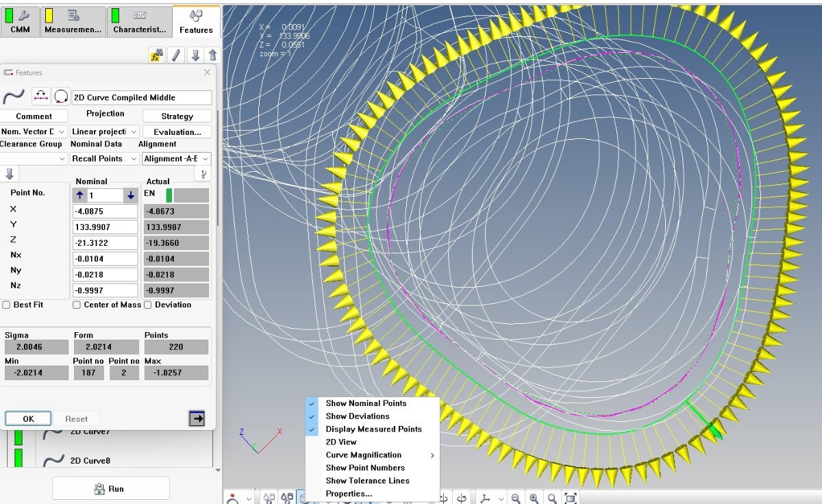
Task: Click the pencil edit icon
Action: [x=176, y=55]
